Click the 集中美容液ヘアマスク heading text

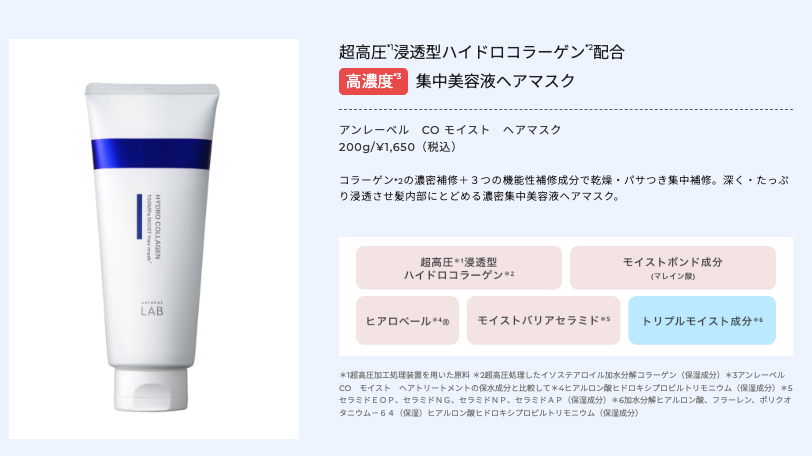[495, 81]
